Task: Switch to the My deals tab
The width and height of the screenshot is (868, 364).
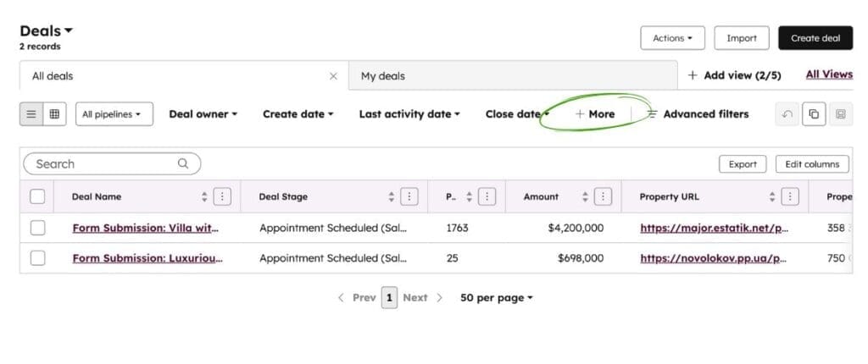Action: coord(383,76)
